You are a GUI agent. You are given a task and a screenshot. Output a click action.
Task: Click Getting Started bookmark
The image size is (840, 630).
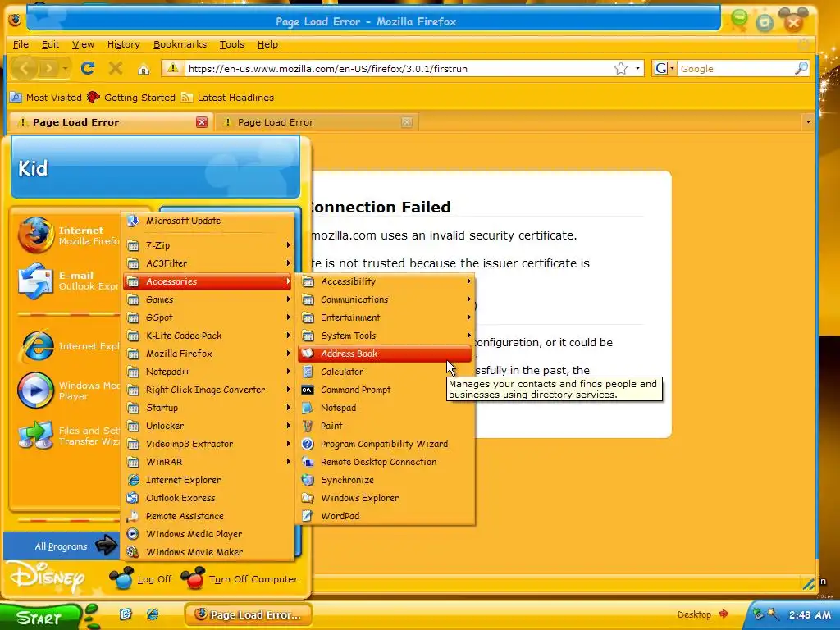(131, 98)
